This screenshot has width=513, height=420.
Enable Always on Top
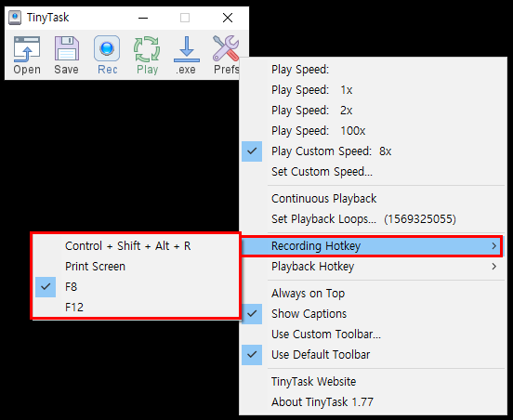[x=373, y=294]
